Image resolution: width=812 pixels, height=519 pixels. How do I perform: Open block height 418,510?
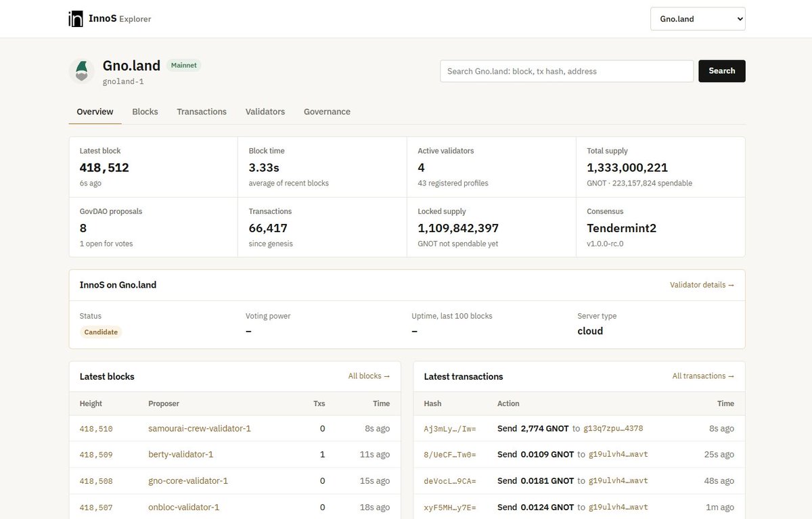pyautogui.click(x=96, y=428)
